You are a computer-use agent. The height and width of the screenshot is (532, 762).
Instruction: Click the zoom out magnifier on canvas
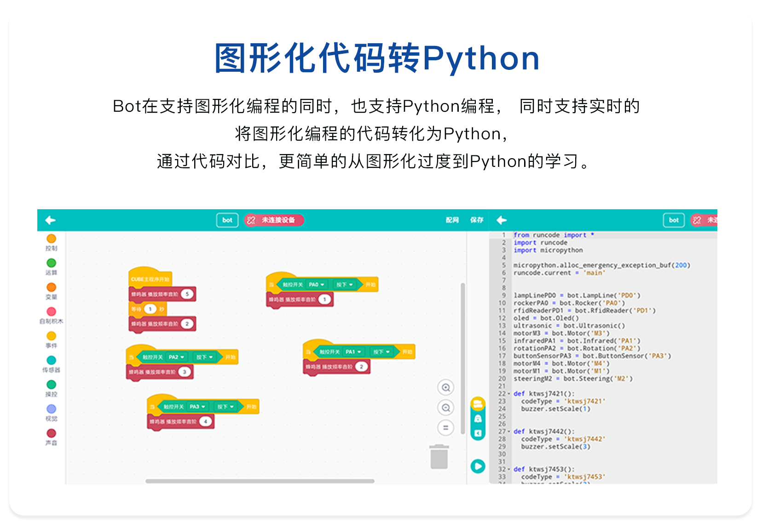[445, 408]
